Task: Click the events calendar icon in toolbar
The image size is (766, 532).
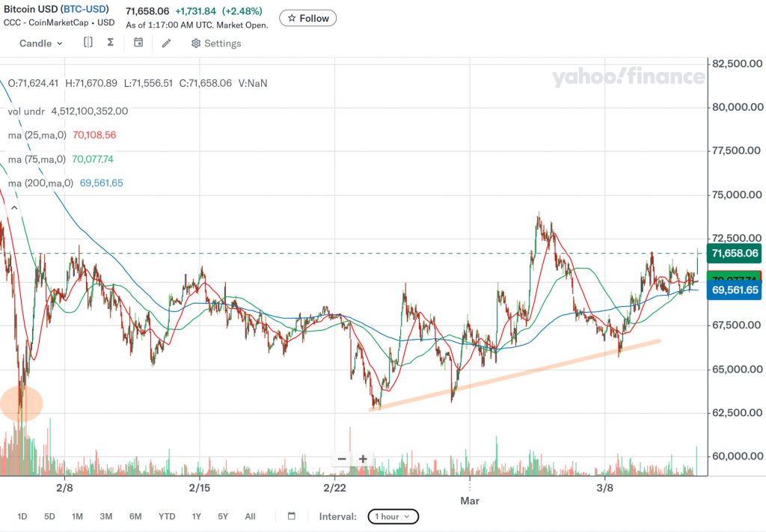Action: click(x=138, y=43)
